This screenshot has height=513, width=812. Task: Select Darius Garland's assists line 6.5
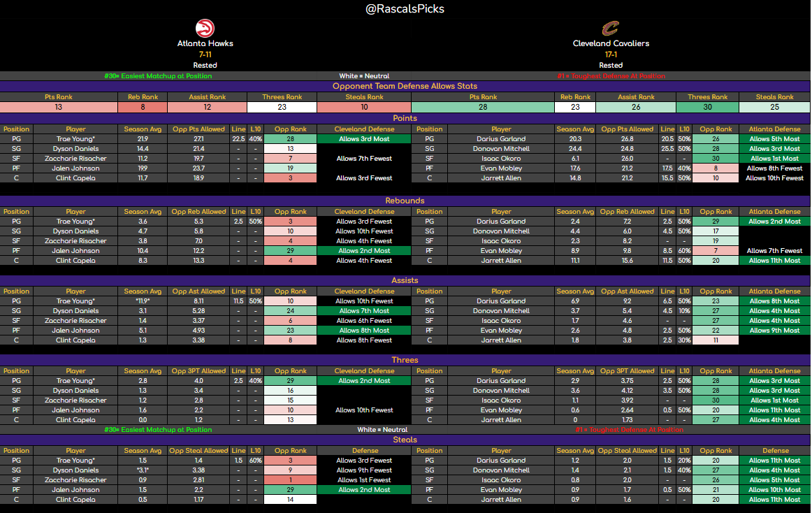tap(667, 301)
